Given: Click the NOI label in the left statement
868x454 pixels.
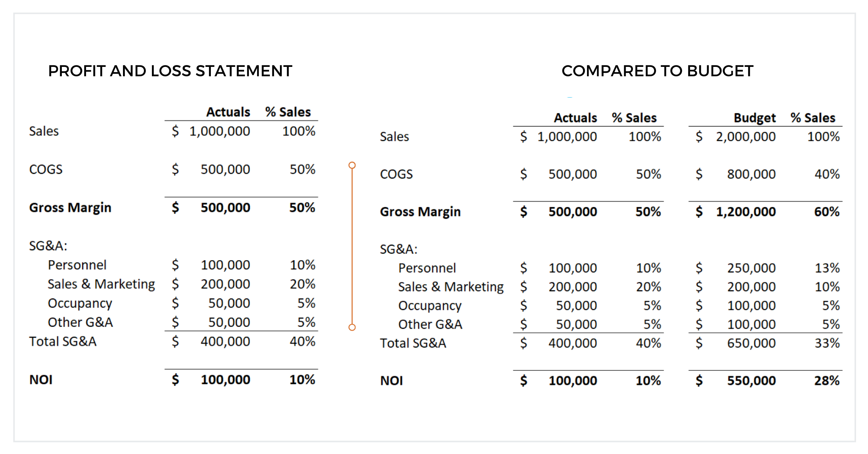Looking at the screenshot, I should [x=41, y=380].
